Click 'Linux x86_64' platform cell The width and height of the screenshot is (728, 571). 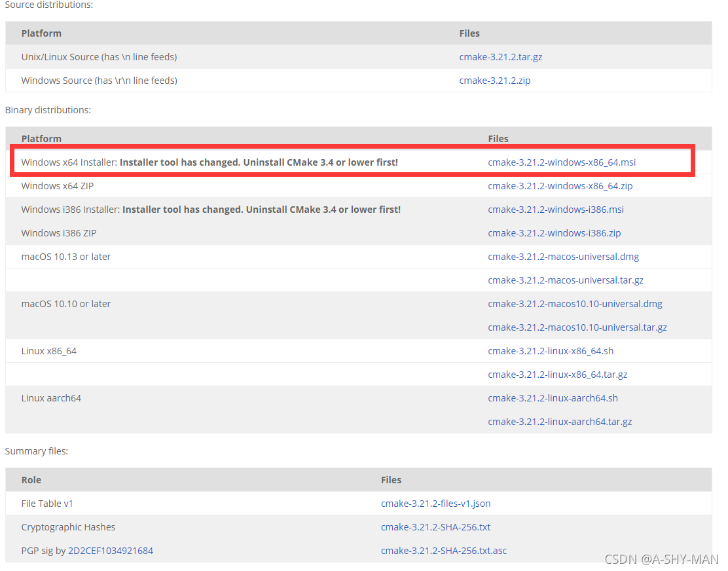tap(48, 352)
